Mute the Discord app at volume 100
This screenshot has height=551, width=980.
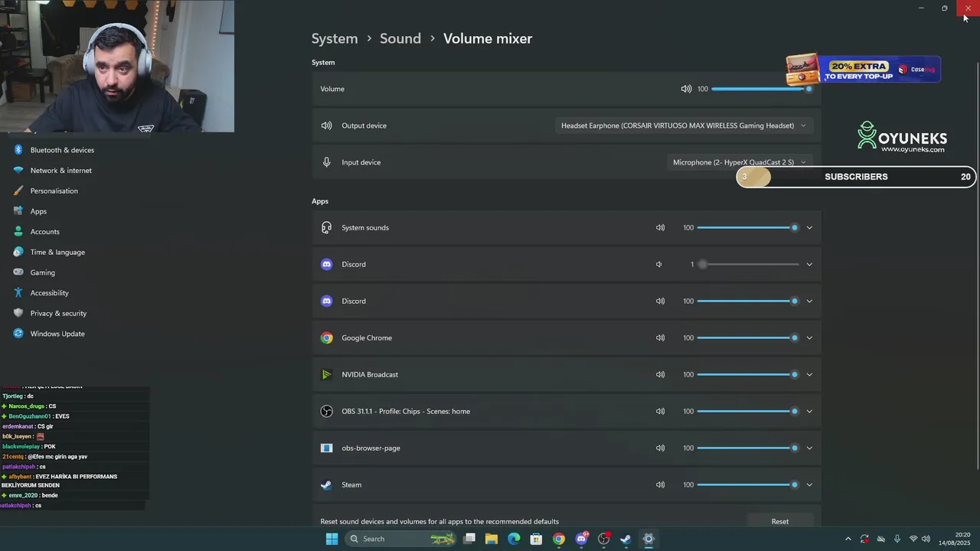click(x=660, y=301)
